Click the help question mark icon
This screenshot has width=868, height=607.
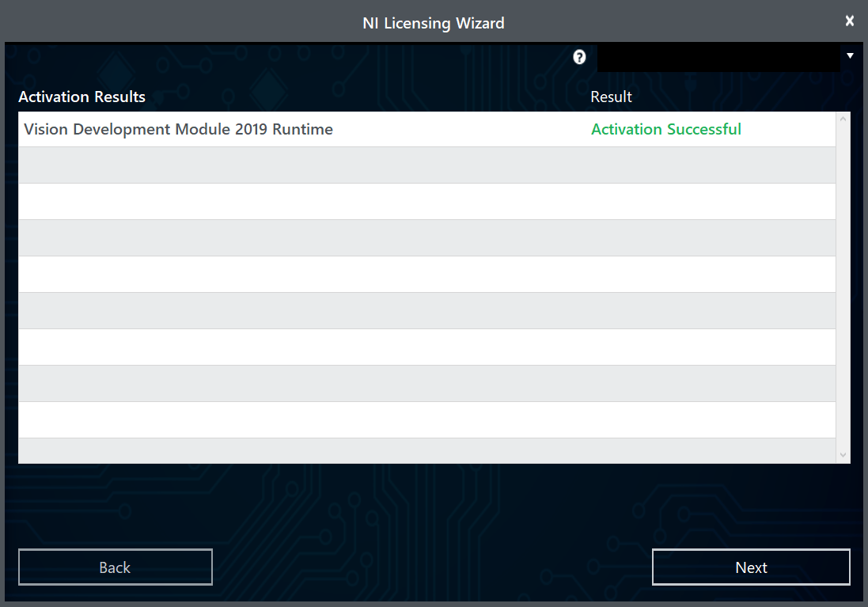point(579,57)
